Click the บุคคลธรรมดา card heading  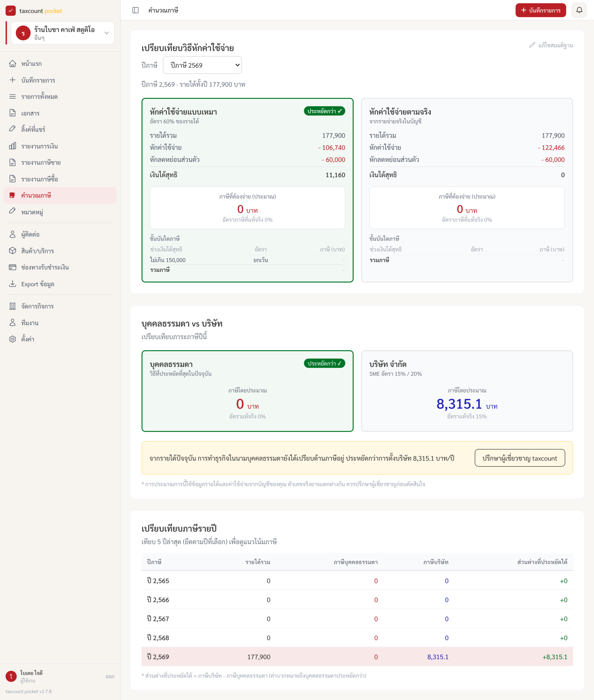pos(171,365)
